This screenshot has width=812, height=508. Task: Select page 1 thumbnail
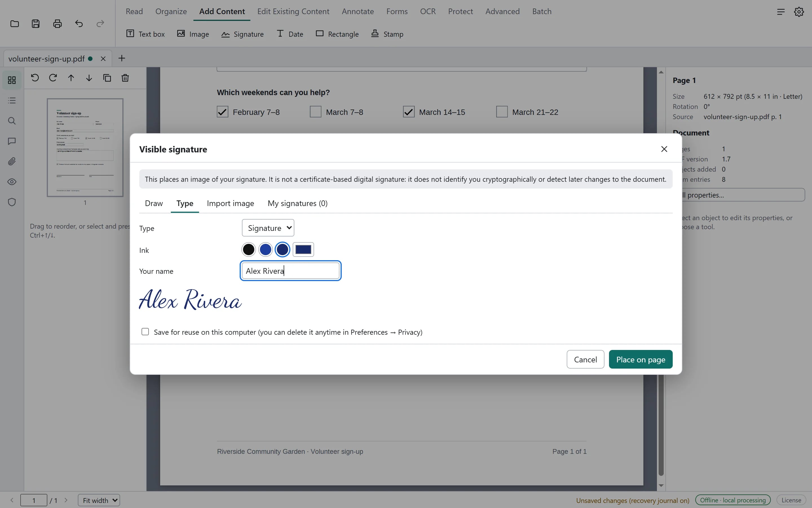pos(85,148)
